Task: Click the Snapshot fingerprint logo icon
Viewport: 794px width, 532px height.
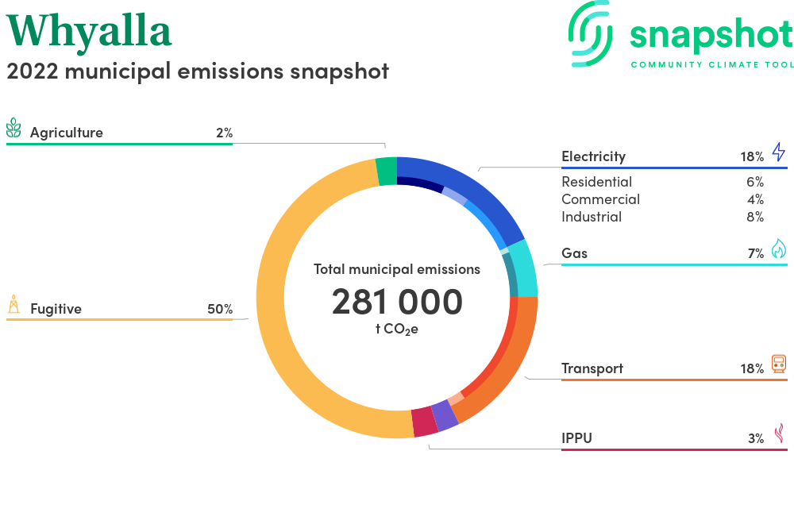Action: (591, 34)
